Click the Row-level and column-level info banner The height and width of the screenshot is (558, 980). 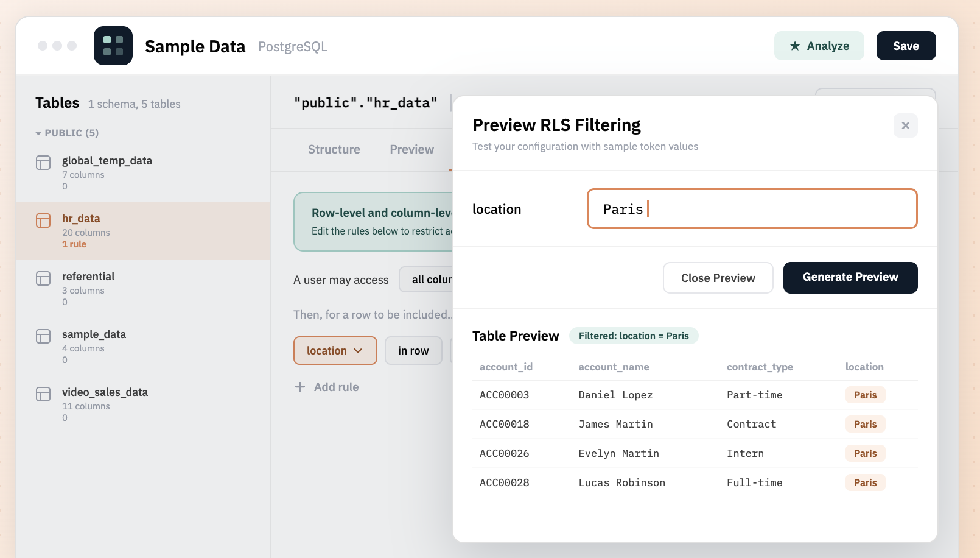(373, 222)
